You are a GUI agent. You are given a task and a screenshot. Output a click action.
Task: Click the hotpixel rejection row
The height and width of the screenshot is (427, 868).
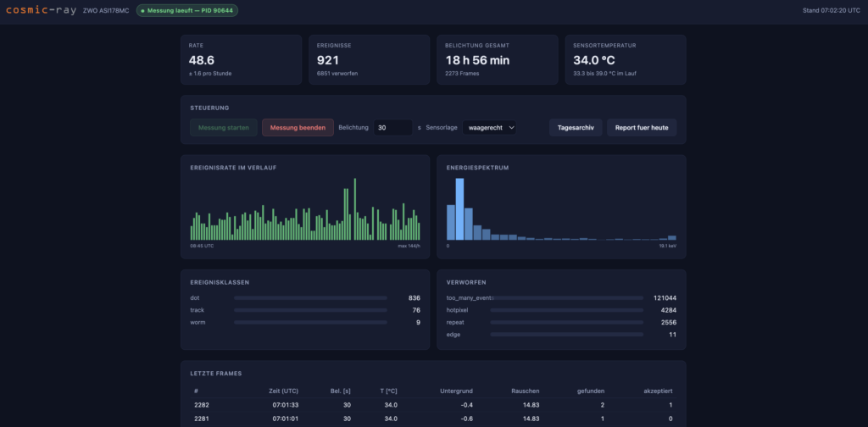[561, 310]
